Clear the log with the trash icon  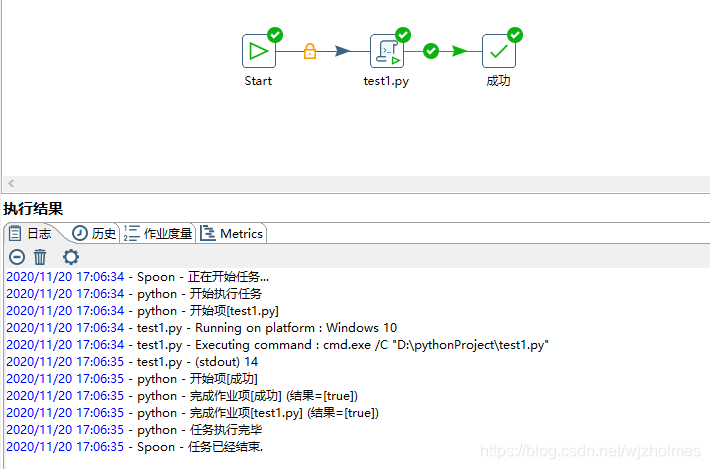pos(40,257)
